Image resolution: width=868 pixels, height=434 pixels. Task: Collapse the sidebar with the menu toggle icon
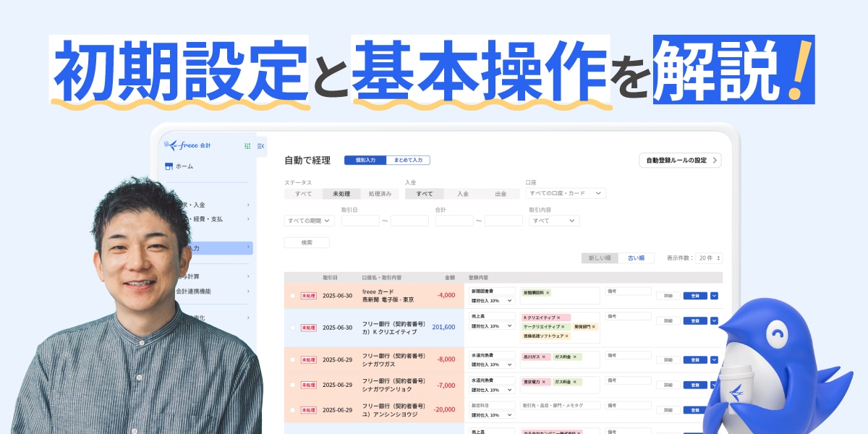260,146
